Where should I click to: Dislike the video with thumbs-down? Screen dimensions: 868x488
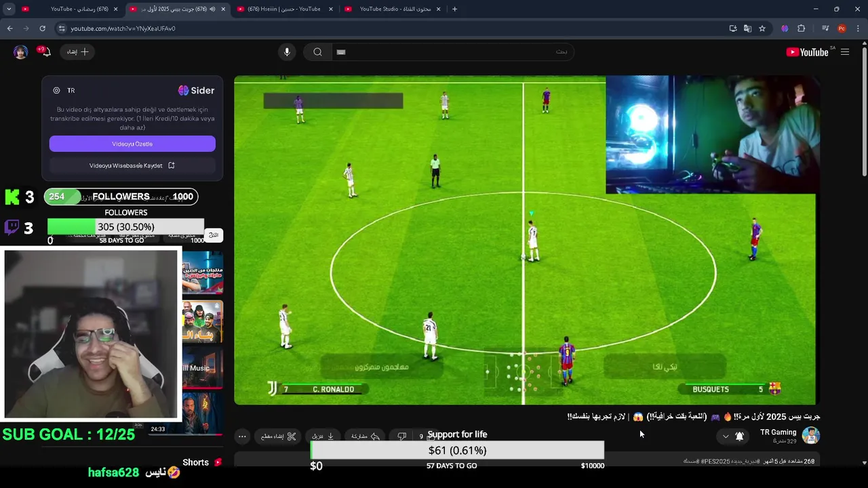401,436
